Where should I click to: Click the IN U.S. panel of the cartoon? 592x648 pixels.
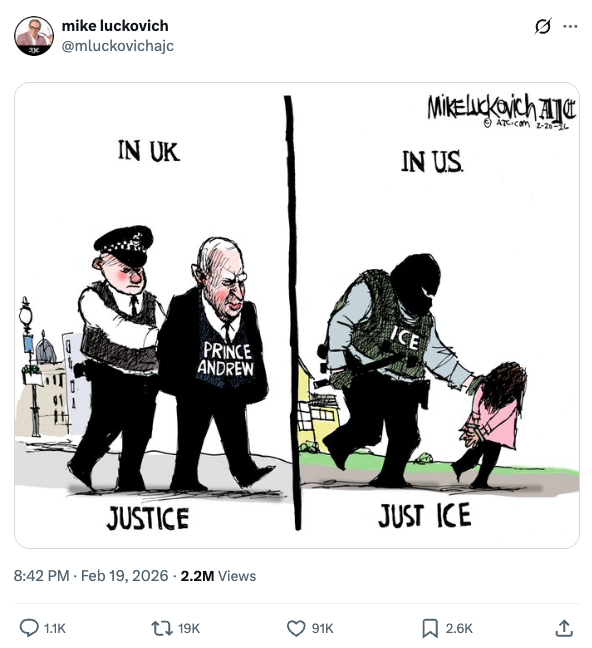point(439,315)
